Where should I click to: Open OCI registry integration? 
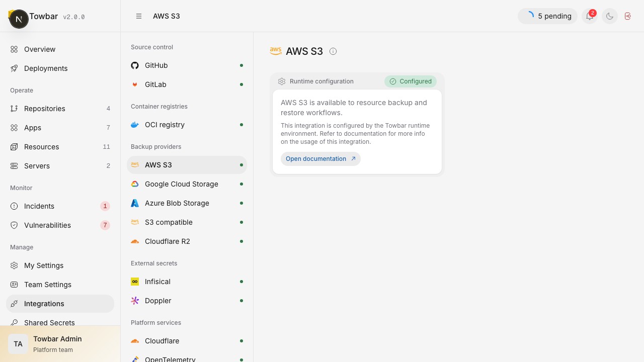coord(187,125)
